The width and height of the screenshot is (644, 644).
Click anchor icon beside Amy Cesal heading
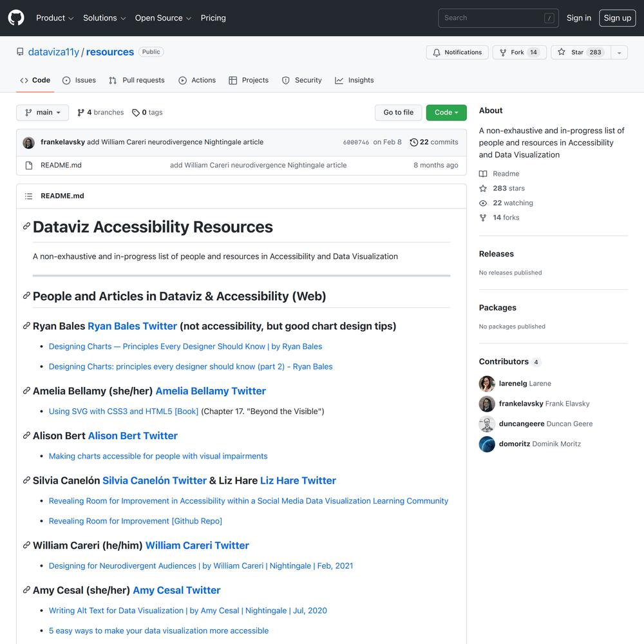tap(26, 590)
